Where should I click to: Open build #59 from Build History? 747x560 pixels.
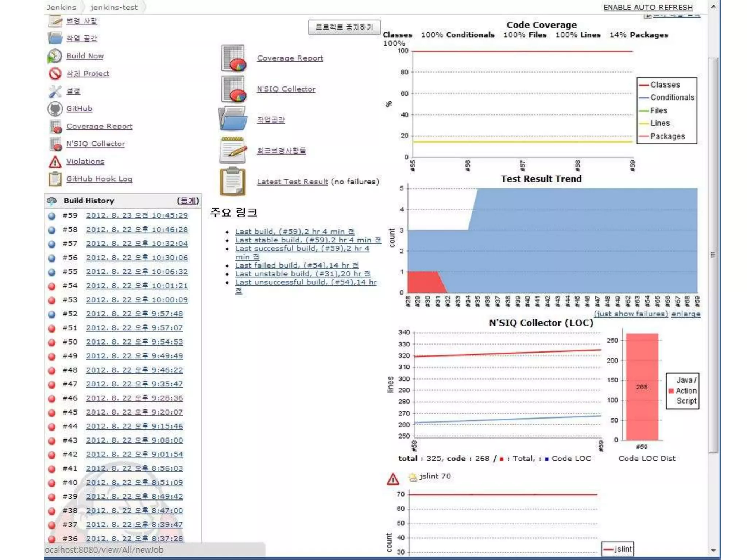pyautogui.click(x=137, y=215)
